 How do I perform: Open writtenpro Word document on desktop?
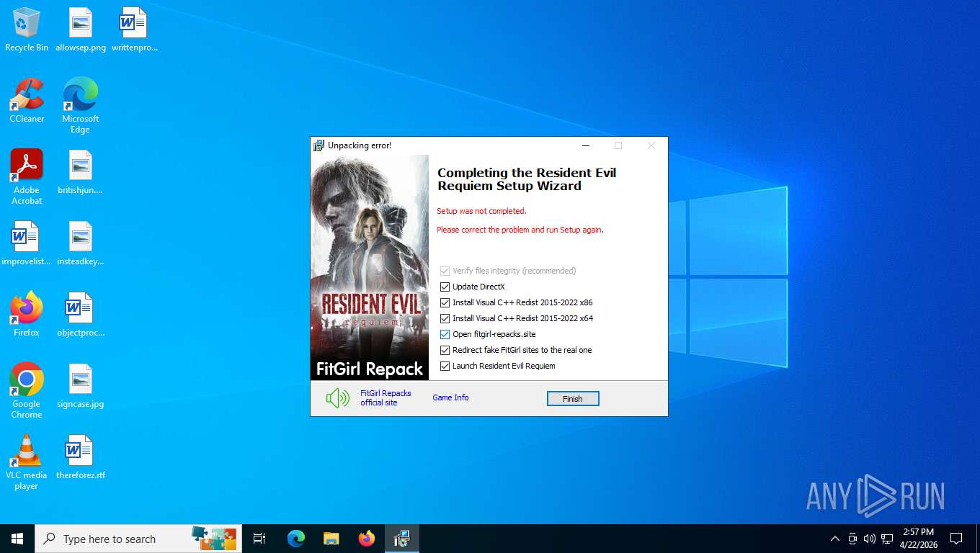tap(134, 30)
